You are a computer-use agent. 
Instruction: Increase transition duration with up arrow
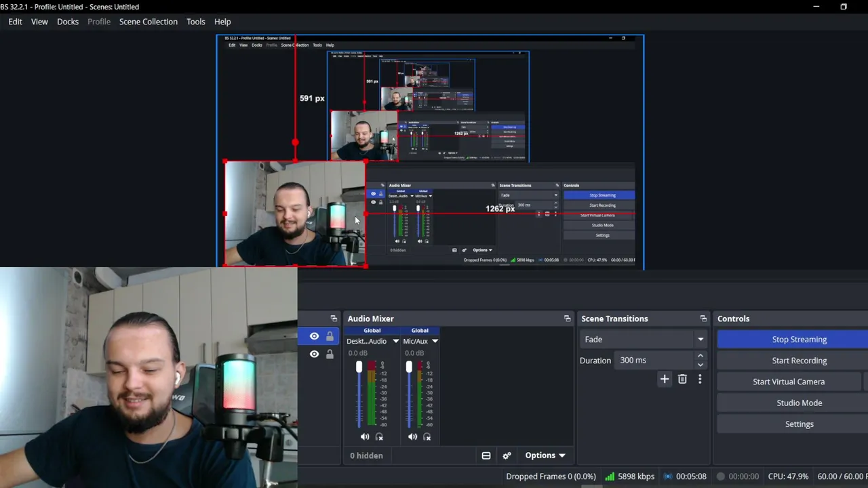click(701, 356)
